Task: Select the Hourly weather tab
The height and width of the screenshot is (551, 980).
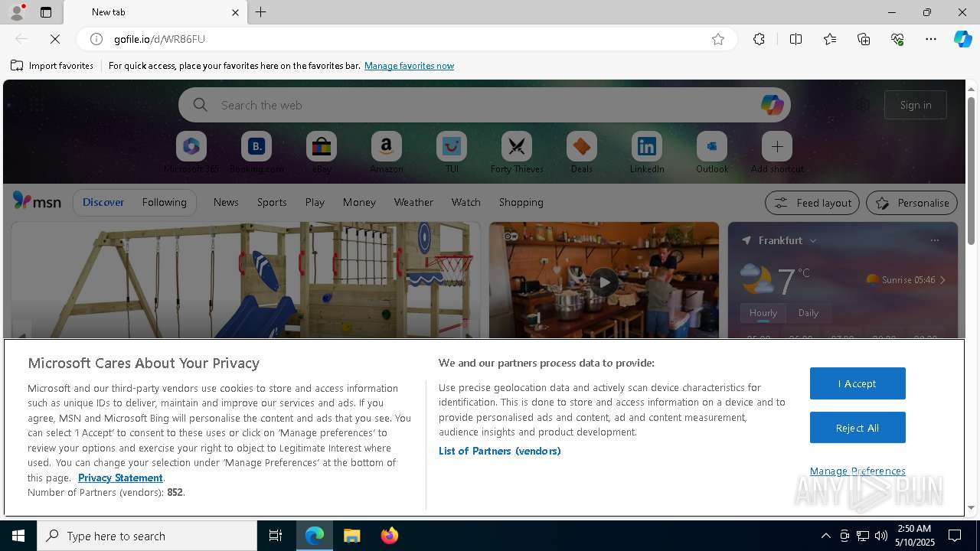Action: coord(763,313)
